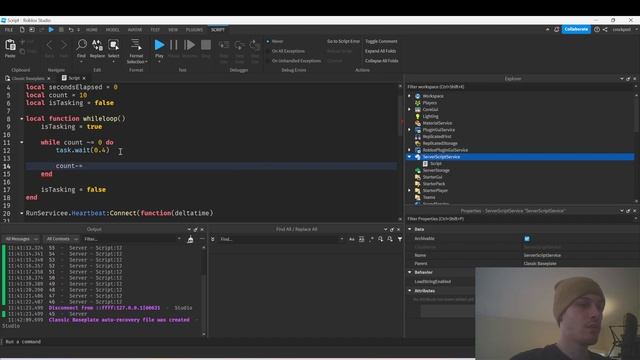
Task: Toggle regex option in Find All panel
Action: [371, 239]
